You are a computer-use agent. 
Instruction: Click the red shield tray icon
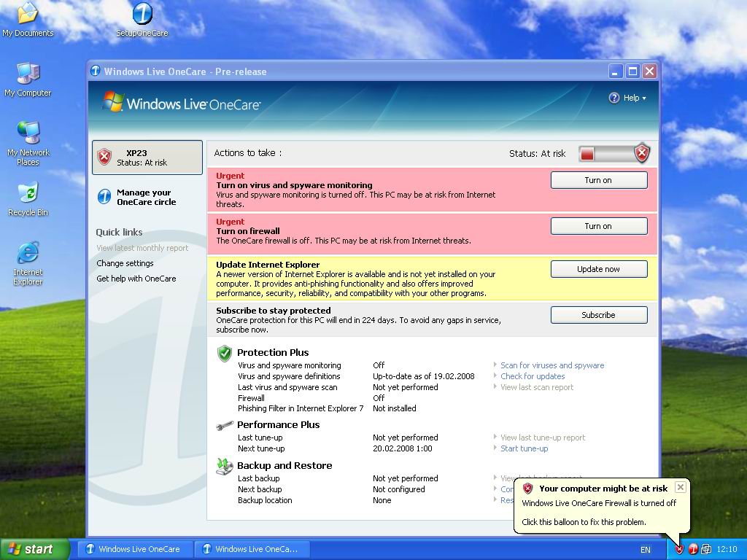[x=679, y=549]
